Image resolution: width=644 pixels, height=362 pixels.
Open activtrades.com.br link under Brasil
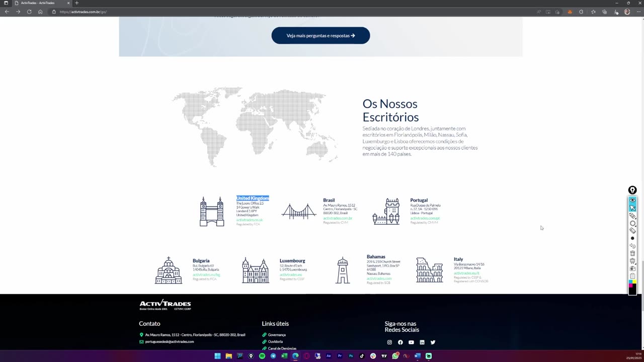click(x=338, y=218)
